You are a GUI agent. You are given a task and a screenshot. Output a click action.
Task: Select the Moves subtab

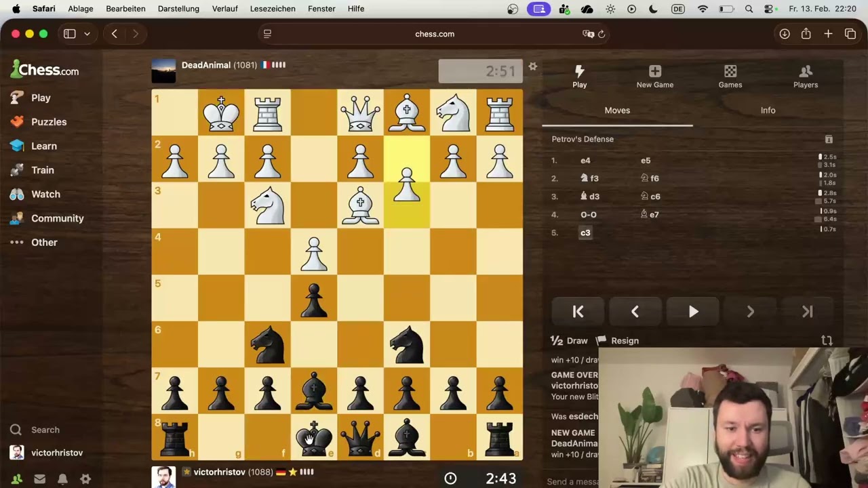617,110
